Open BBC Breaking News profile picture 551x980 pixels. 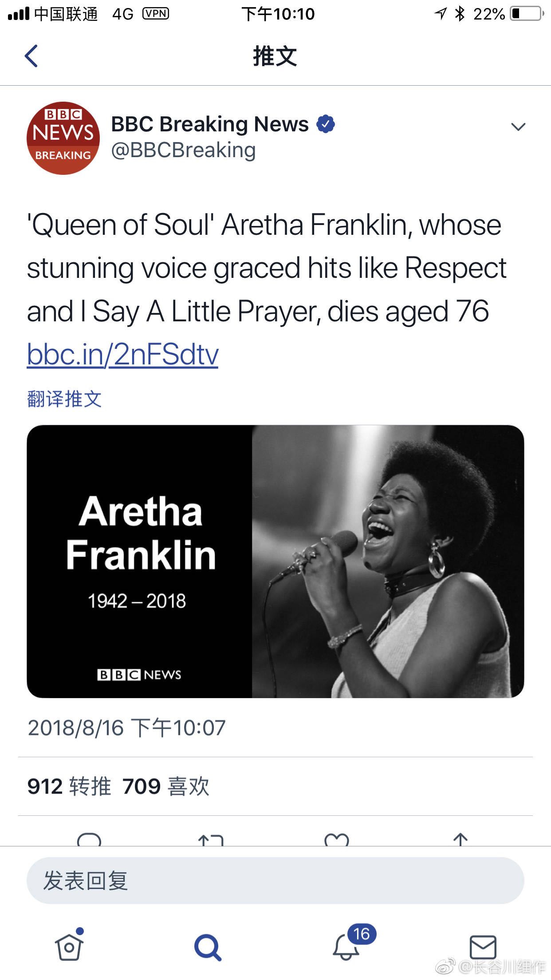63,138
